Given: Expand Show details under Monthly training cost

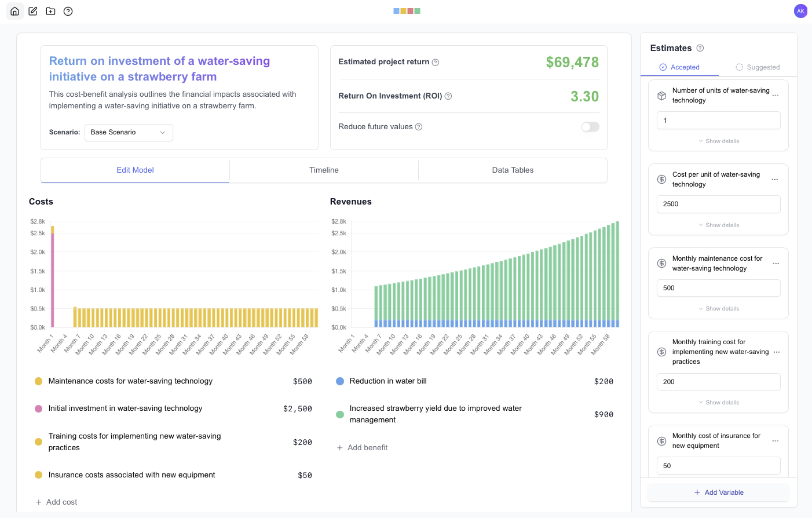Looking at the screenshot, I should click(x=719, y=403).
